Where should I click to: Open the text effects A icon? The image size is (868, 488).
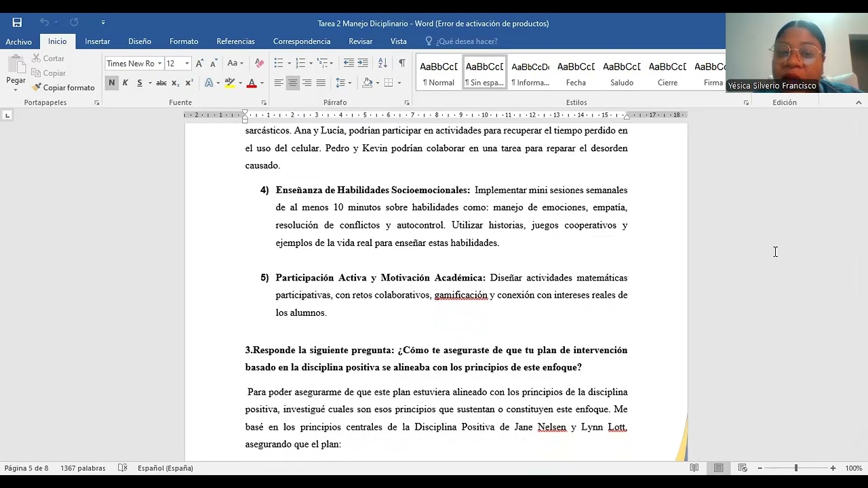tap(209, 83)
